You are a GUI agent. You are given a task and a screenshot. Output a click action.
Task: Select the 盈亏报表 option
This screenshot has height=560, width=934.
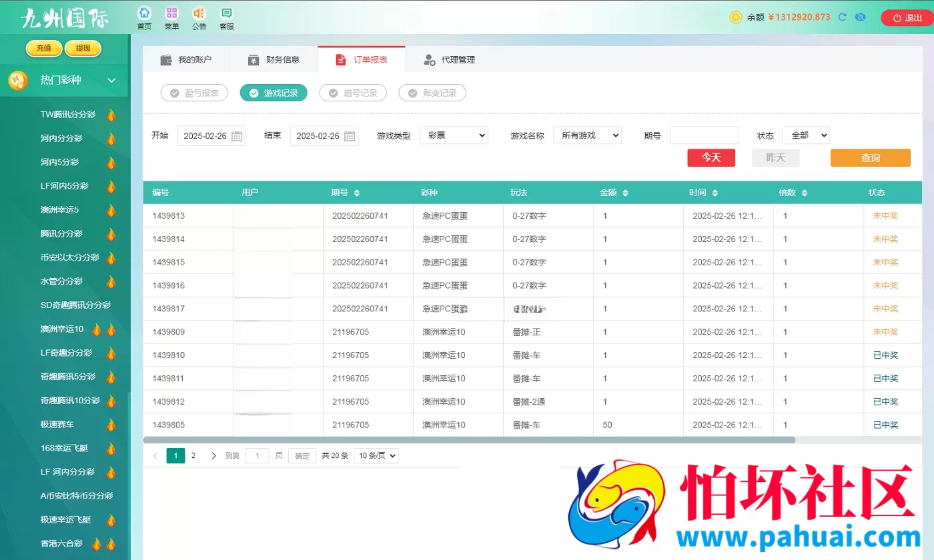(194, 93)
